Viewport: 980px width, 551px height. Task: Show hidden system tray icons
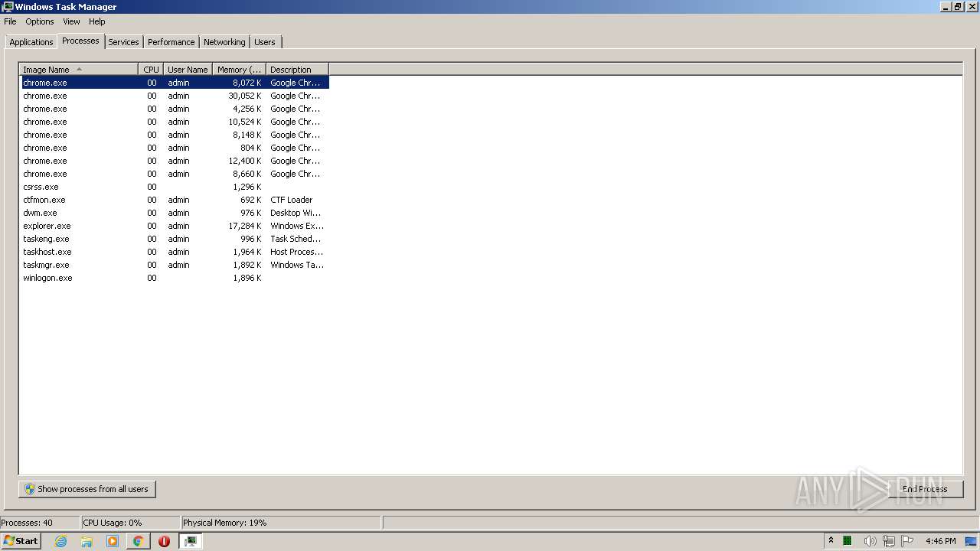[831, 541]
